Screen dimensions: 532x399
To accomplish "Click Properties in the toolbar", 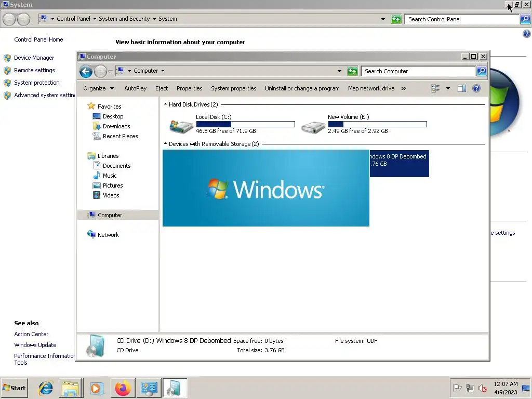I will [x=189, y=88].
